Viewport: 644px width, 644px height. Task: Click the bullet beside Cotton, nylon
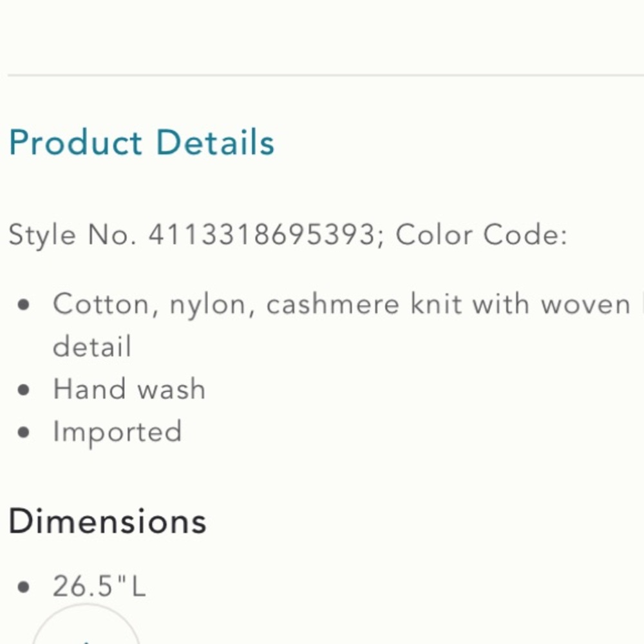[24, 305]
